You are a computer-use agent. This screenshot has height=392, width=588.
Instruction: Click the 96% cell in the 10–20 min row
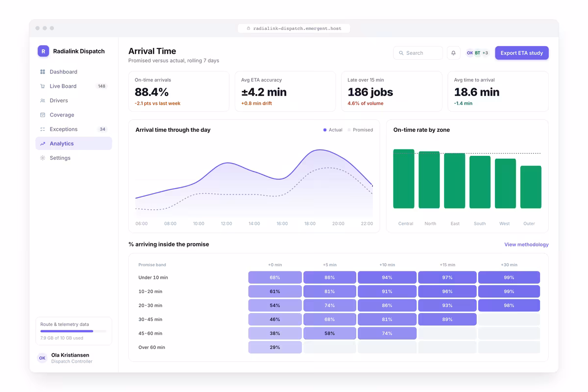[447, 292]
